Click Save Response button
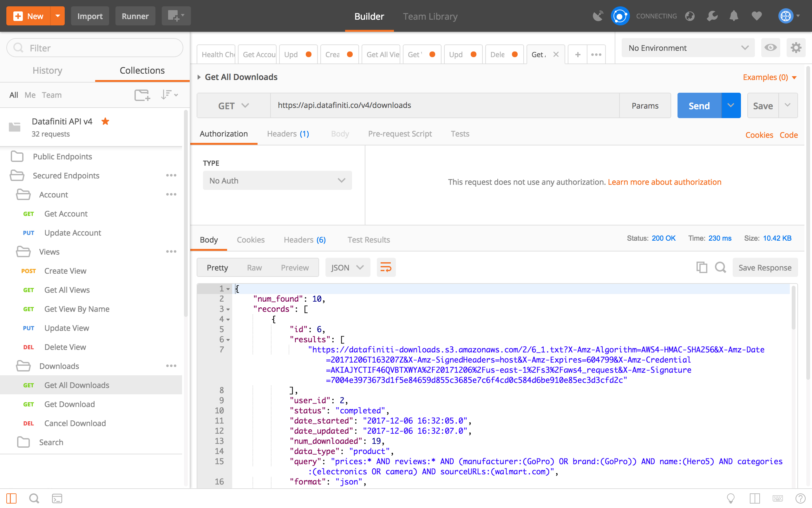 [765, 267]
